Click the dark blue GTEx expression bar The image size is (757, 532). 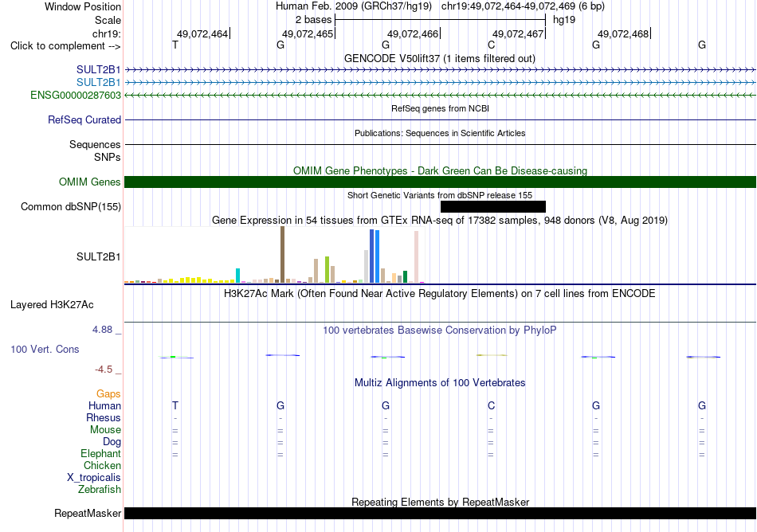[372, 256]
